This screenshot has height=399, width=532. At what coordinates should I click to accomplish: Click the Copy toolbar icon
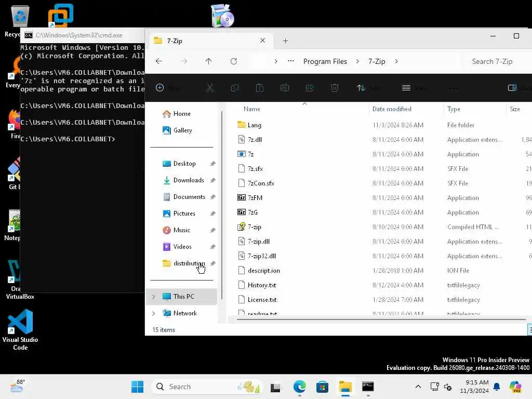(x=235, y=88)
